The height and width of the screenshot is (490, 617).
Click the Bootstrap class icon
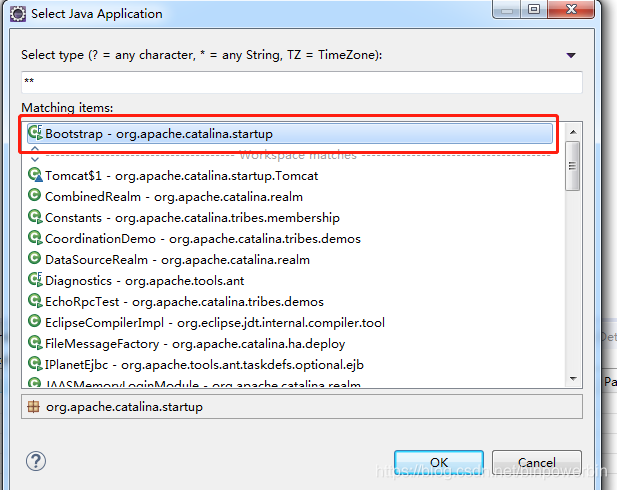point(35,133)
